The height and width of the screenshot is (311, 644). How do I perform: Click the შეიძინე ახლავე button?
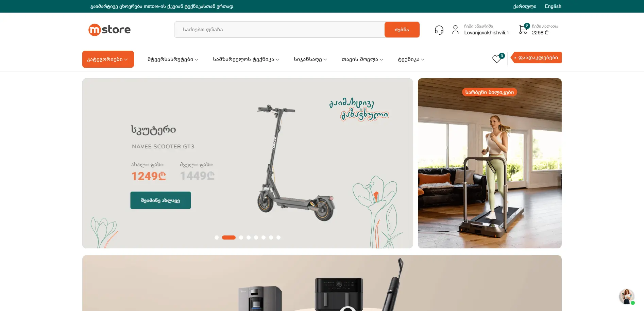coord(160,200)
